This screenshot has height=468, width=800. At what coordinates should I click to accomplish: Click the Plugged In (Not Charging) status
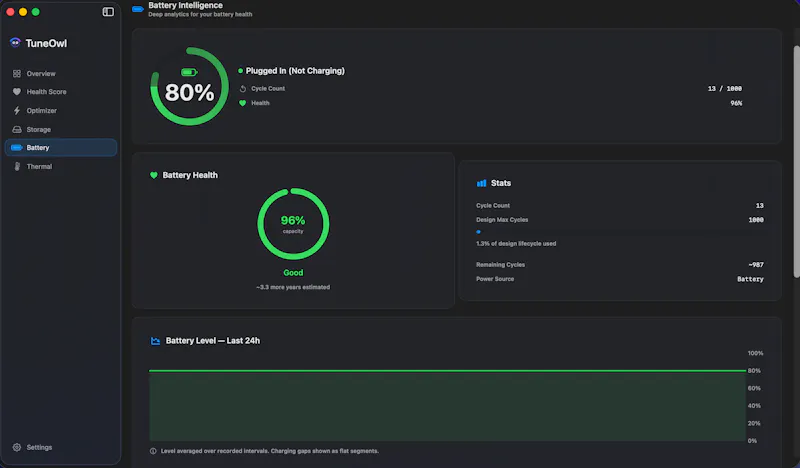(x=295, y=71)
